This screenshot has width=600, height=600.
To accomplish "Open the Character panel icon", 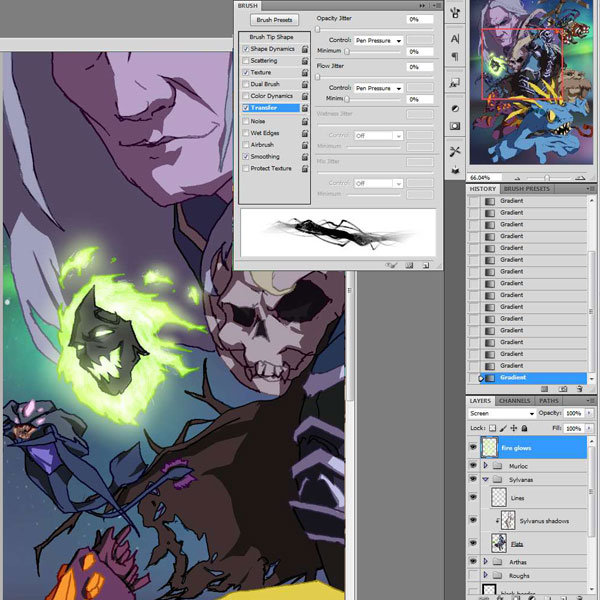I will point(455,39).
